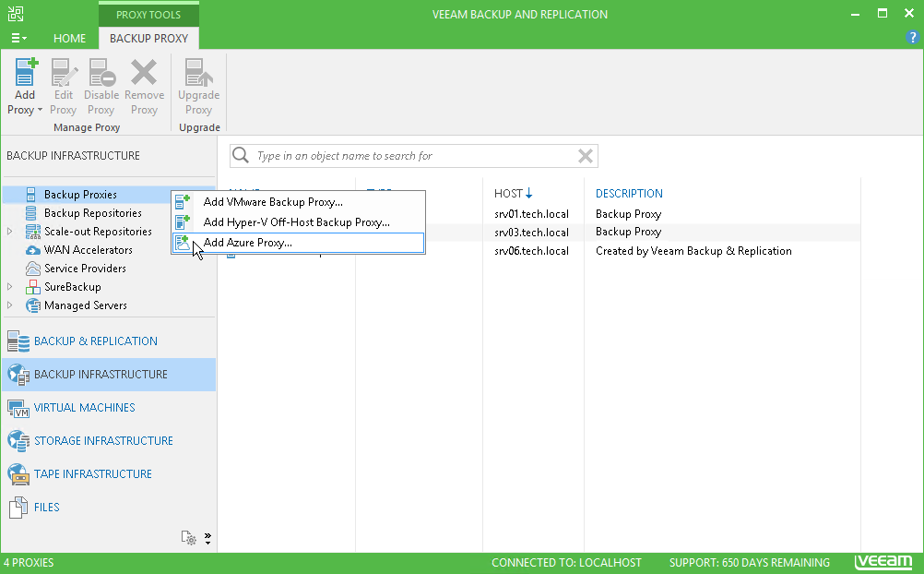Open the Add Proxy dropdown arrow

pos(40,111)
